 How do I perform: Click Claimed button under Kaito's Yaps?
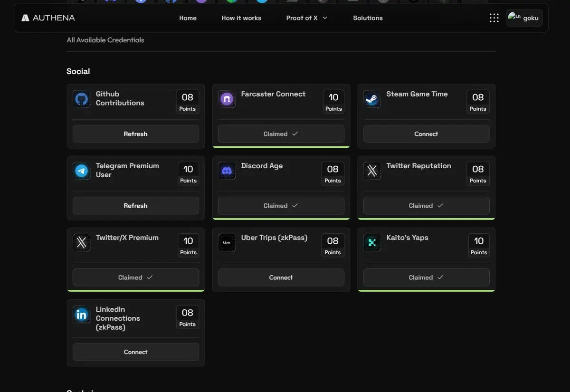(x=427, y=277)
